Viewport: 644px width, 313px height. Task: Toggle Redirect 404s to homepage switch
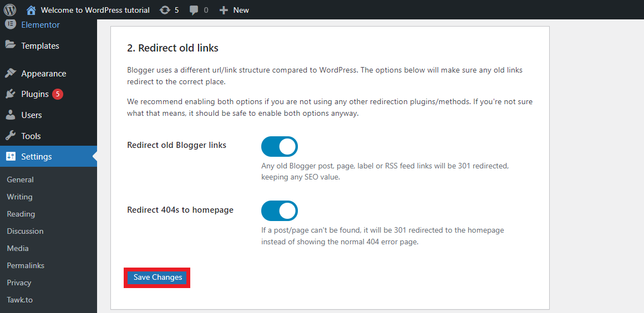279,211
